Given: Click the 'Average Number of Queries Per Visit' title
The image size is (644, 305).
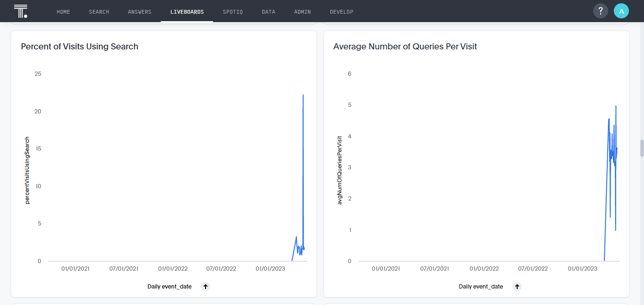Looking at the screenshot, I should click(x=405, y=47).
